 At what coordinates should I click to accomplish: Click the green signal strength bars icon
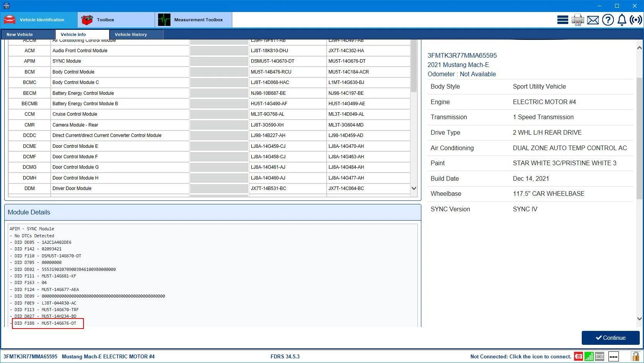(589, 356)
